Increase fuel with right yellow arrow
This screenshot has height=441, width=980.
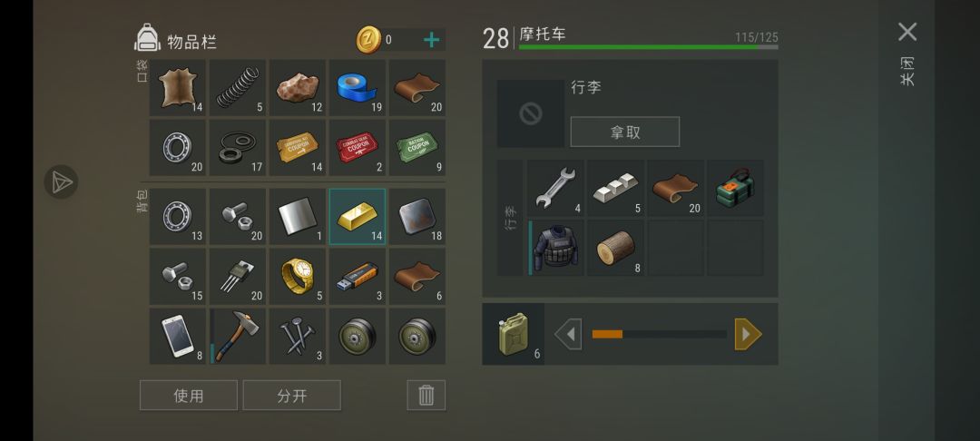coord(748,334)
